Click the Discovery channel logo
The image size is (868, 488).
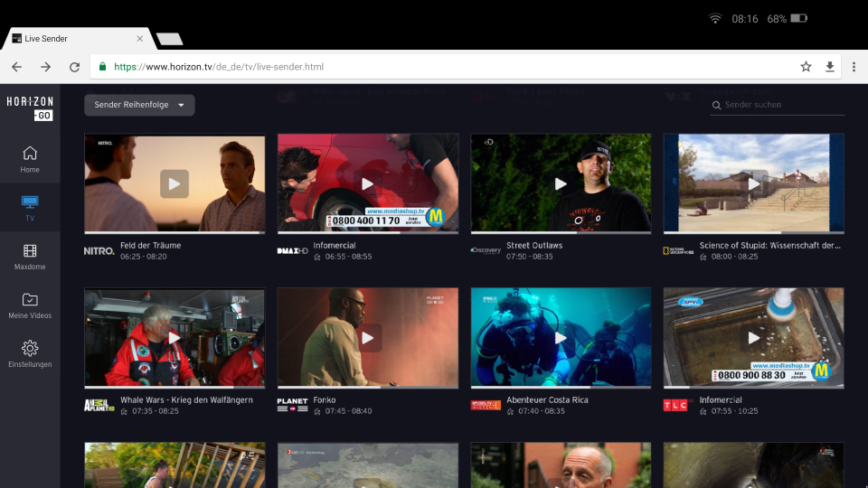tap(486, 250)
